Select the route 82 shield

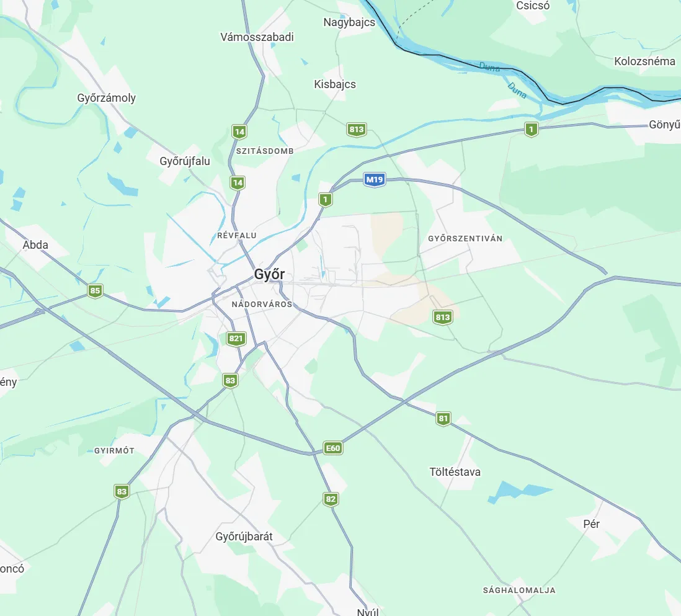coord(331,499)
